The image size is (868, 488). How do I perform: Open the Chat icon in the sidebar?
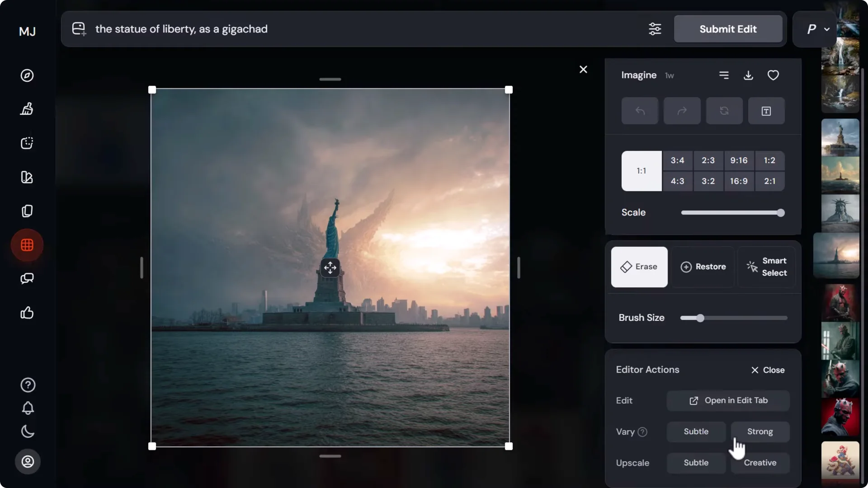pos(27,279)
